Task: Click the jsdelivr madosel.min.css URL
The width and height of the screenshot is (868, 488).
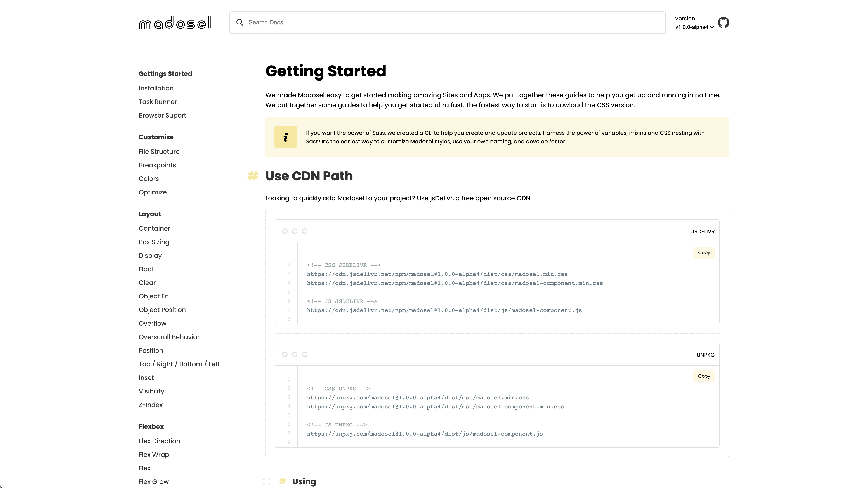Action: (x=437, y=274)
